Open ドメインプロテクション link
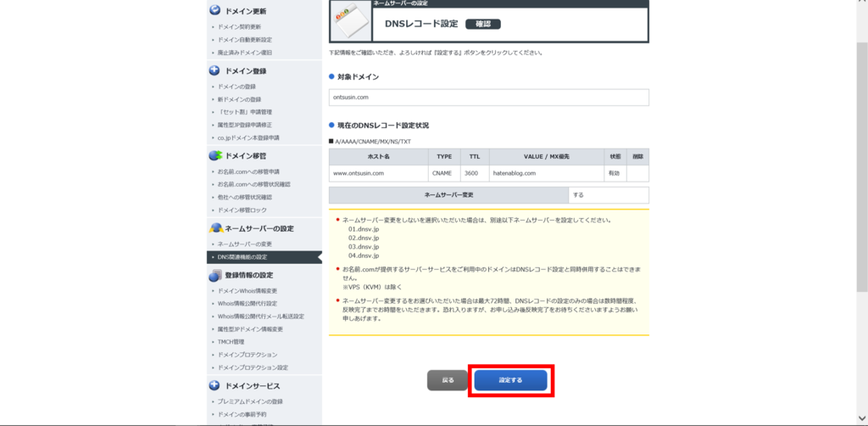This screenshot has width=868, height=426. 248,355
